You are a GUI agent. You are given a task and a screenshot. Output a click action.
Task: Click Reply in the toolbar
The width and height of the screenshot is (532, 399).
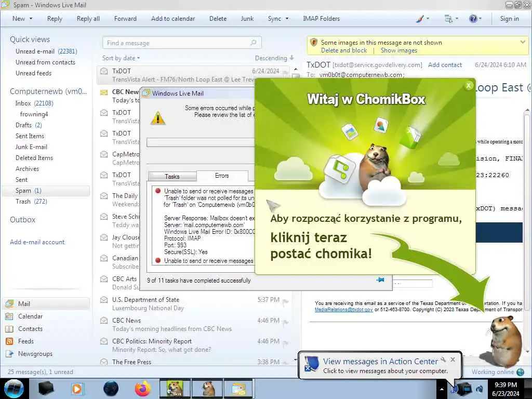point(55,19)
